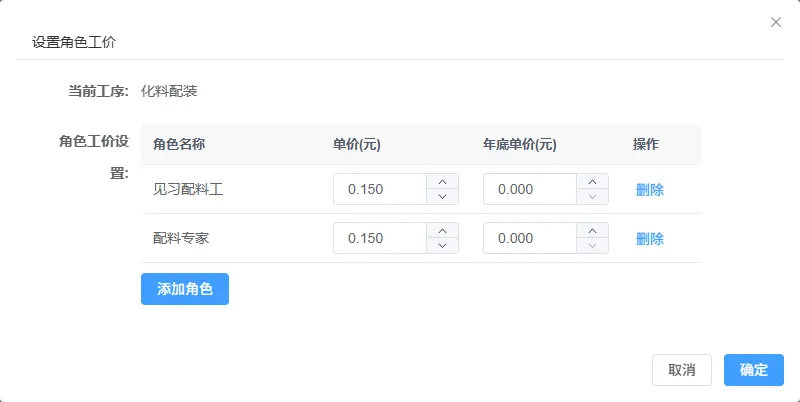This screenshot has height=402, width=800.
Task: Increase the 年底单价 for 见习配料工
Action: pyautogui.click(x=592, y=182)
